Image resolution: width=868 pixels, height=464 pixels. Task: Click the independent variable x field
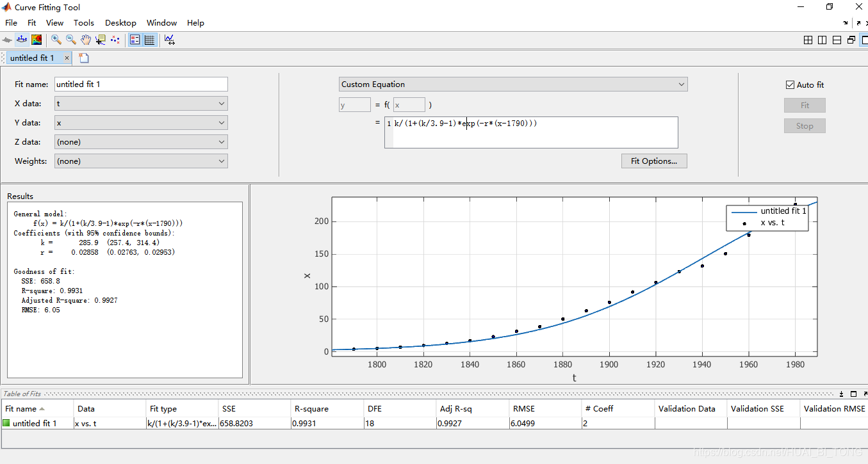409,105
